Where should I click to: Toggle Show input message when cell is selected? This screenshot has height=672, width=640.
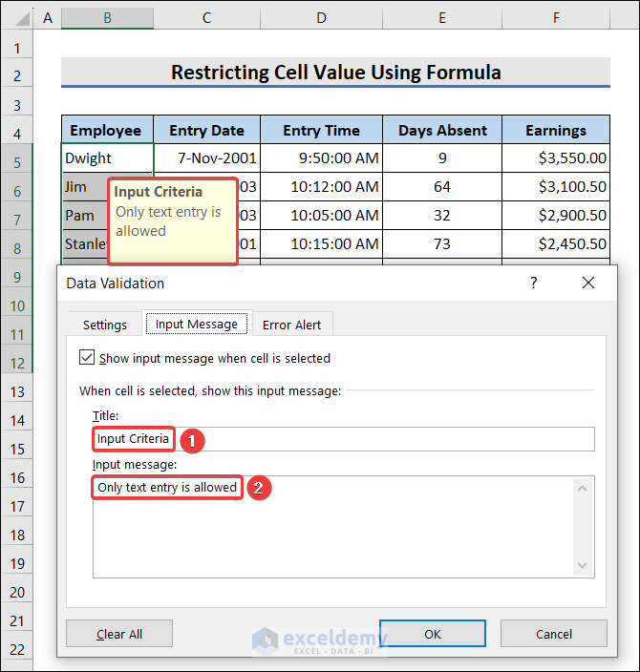[87, 357]
